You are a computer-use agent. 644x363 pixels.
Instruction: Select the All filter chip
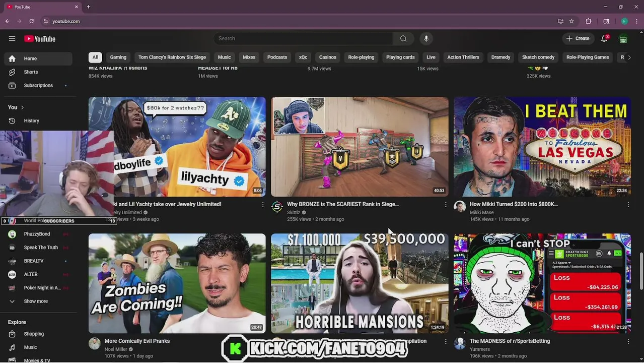coord(95,57)
